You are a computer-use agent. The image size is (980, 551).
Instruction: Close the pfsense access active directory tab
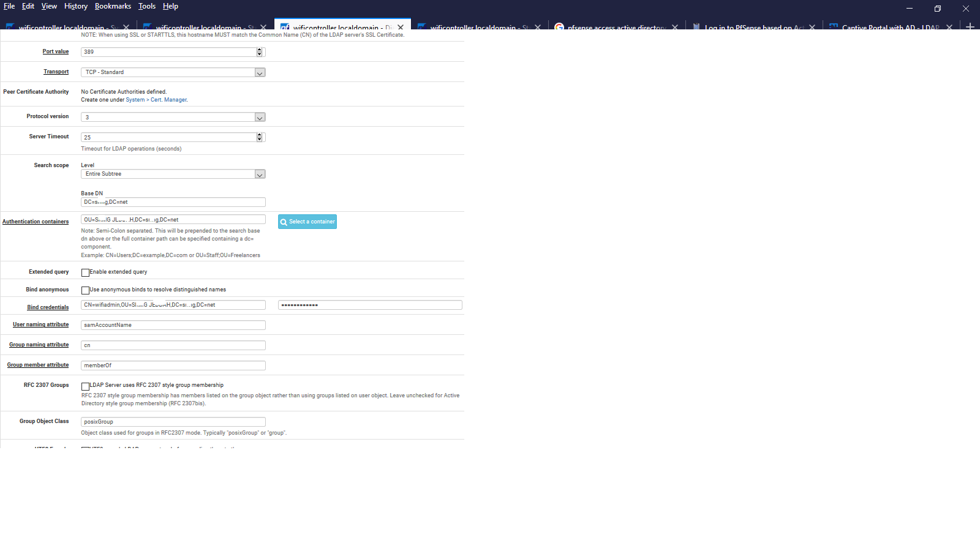[675, 27]
